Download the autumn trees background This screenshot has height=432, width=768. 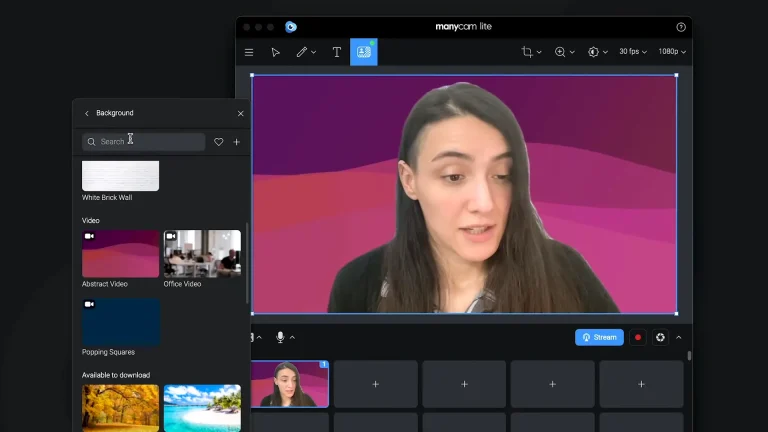[120, 408]
